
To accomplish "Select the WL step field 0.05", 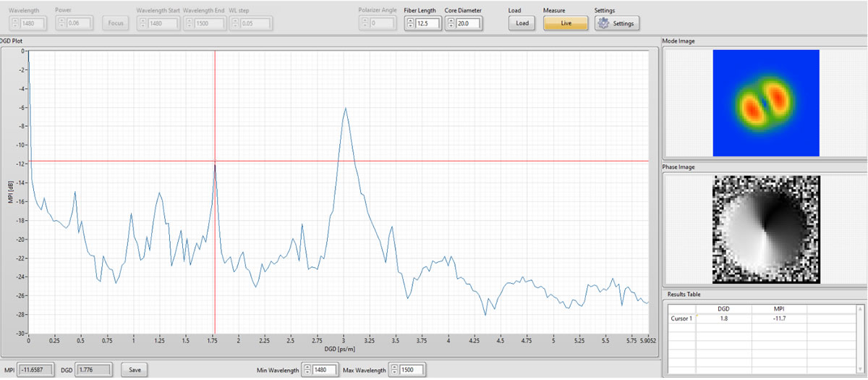I will coord(255,23).
